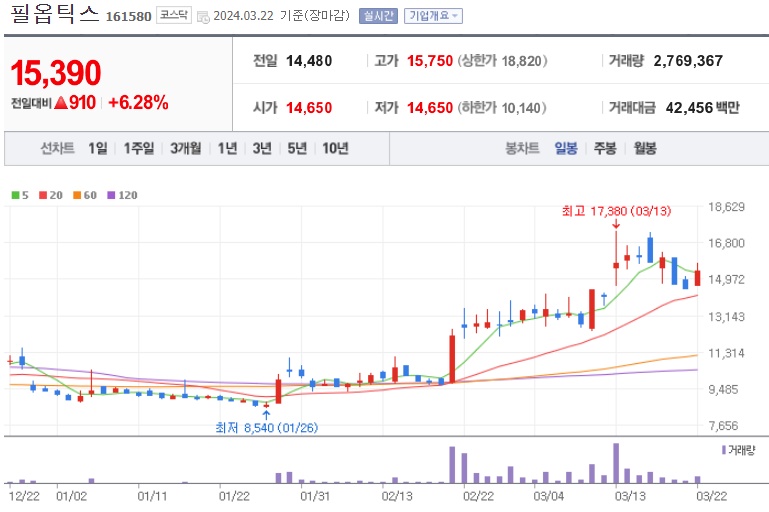The width and height of the screenshot is (769, 512).
Task: Select the 1일 line chart tab
Action: 98,148
